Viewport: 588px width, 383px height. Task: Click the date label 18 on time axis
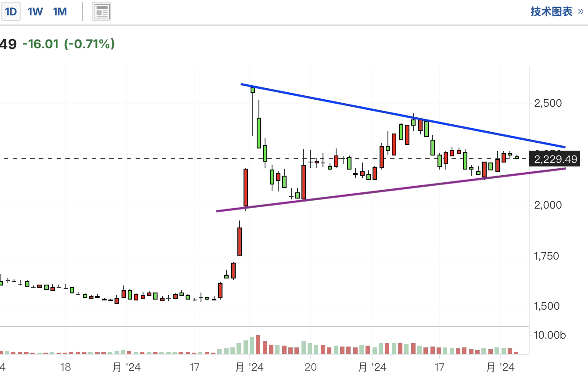click(x=65, y=367)
